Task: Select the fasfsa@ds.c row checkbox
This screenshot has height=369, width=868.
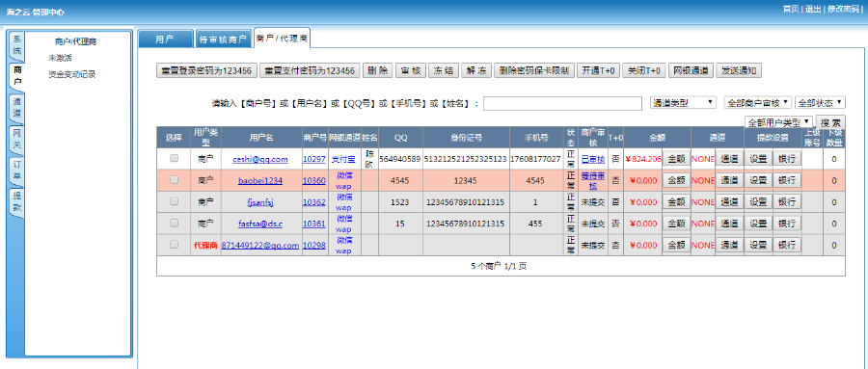Action: (174, 223)
